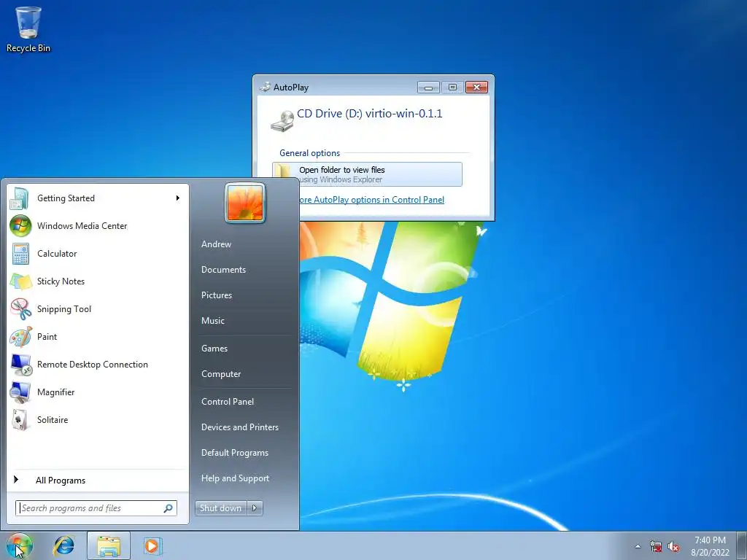This screenshot has width=747, height=560.
Task: Launch the Snipping Tool scissors icon
Action: coord(20,308)
